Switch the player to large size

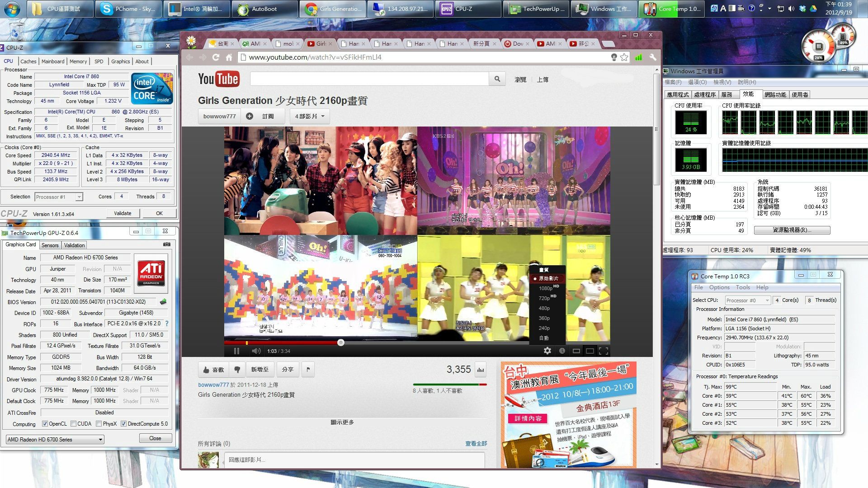pos(590,351)
